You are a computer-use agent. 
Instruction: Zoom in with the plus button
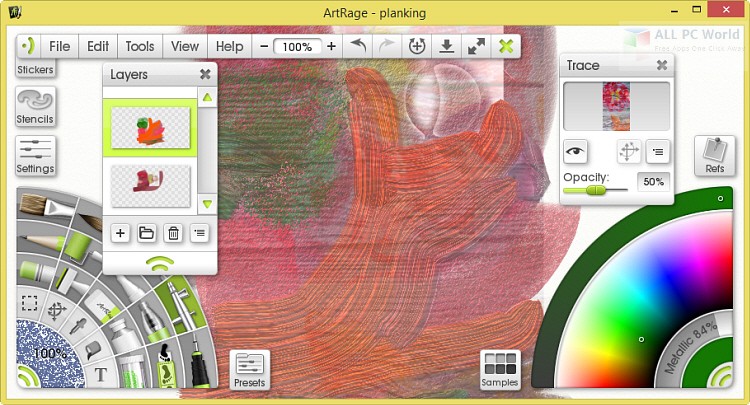[x=331, y=46]
